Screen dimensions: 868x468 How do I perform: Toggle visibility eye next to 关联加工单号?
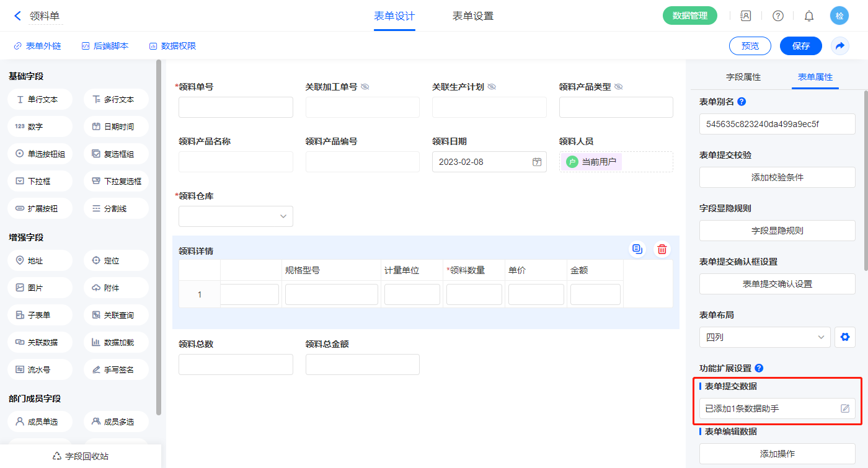pos(365,87)
